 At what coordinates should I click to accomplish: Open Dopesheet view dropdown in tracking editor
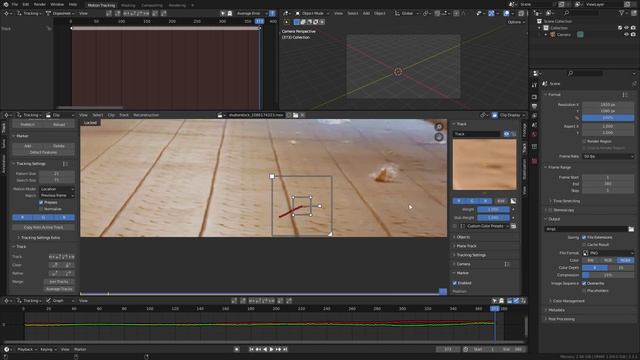[x=60, y=13]
